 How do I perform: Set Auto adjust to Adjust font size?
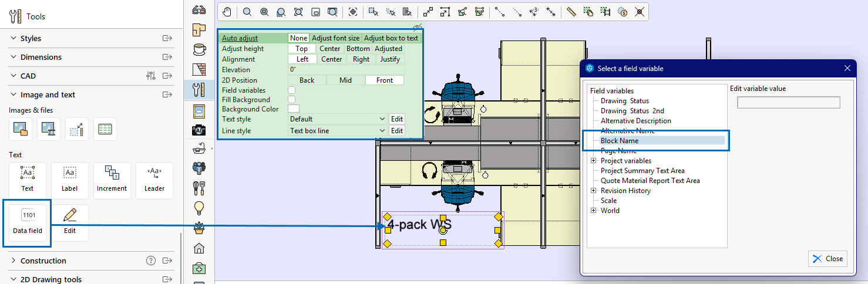[335, 38]
